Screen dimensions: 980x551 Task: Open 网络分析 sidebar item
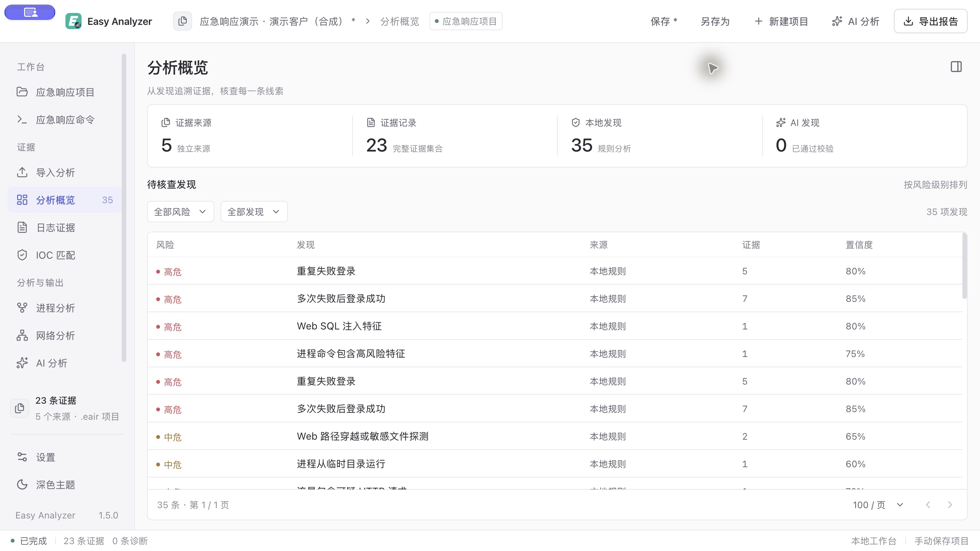point(65,335)
